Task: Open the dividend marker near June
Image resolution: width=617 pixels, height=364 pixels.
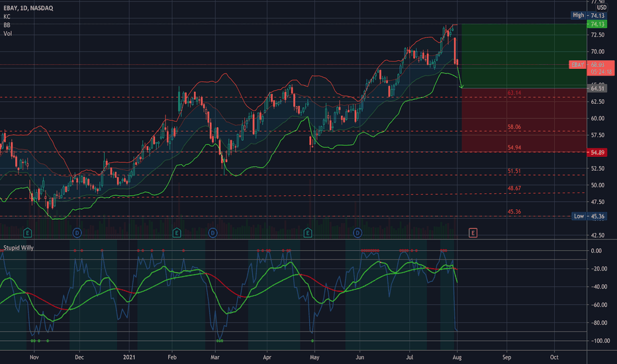Action: 357,233
